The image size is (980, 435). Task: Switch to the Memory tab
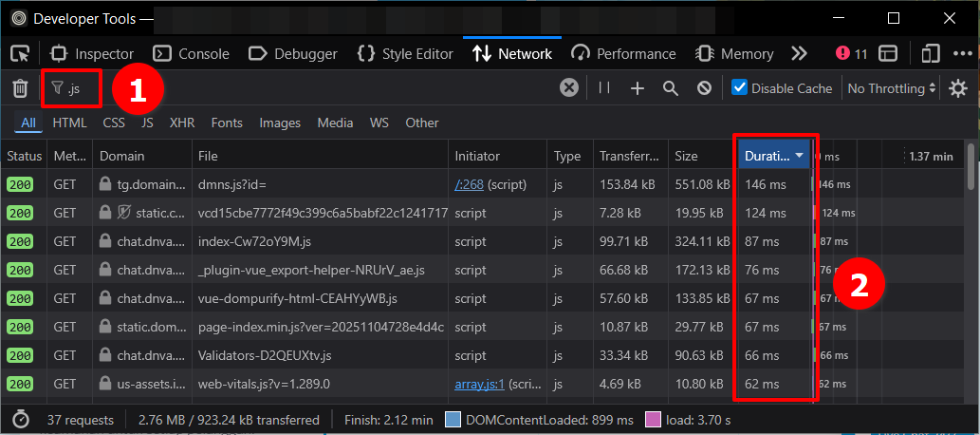[x=735, y=54]
